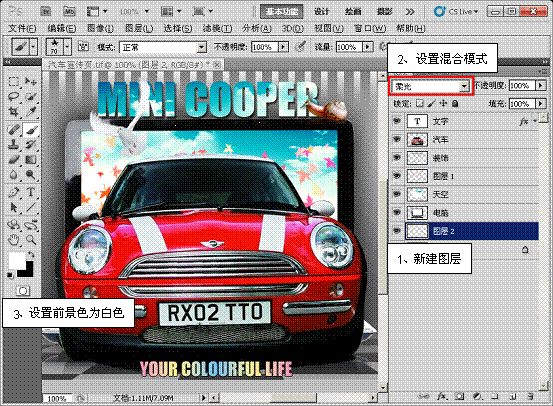Viewport: 553px width, 406px height.
Task: Hide the 电脑 layer
Action: 397,212
